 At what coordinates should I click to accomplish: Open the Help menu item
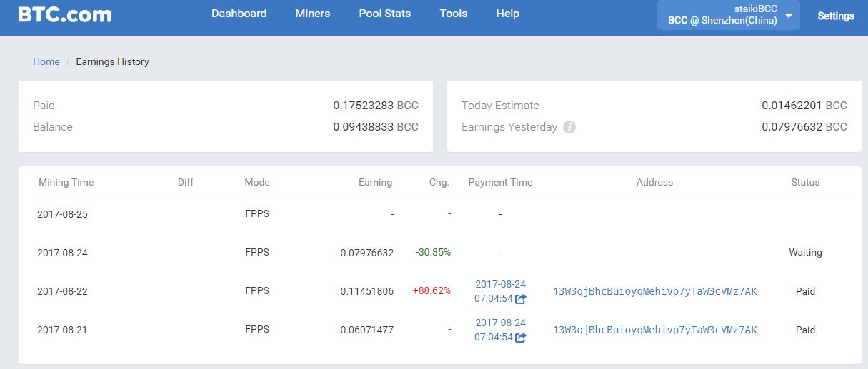507,14
